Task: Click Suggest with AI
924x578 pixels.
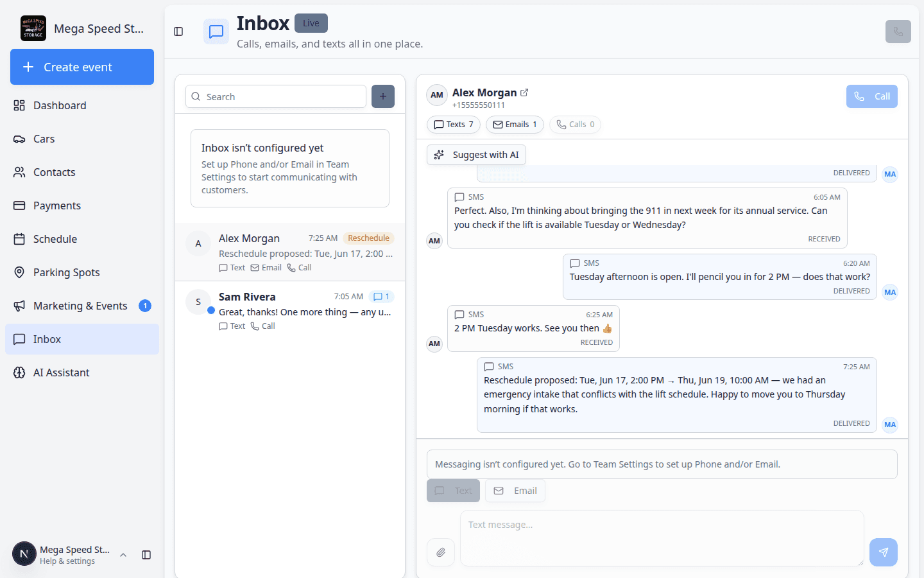Action: click(x=476, y=155)
